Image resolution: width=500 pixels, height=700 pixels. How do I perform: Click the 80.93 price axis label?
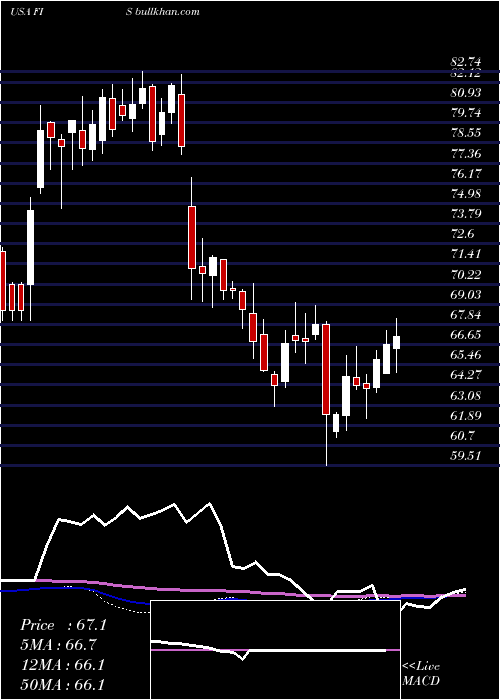(x=466, y=93)
